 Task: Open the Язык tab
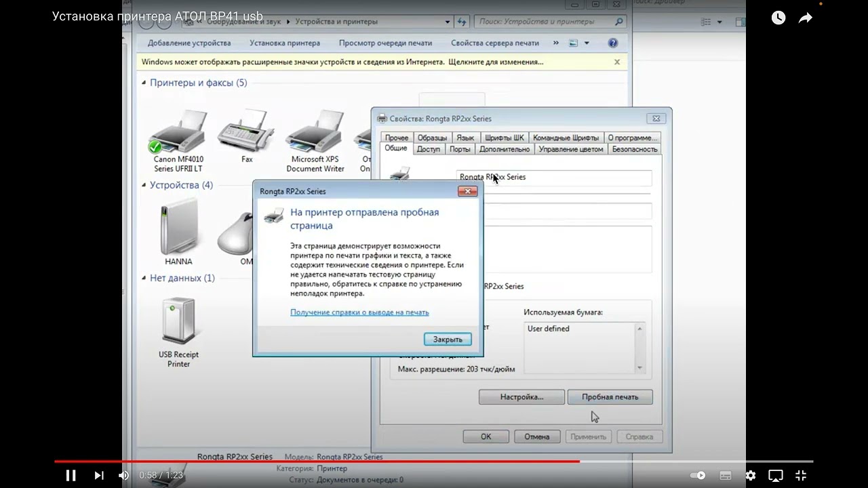(465, 138)
